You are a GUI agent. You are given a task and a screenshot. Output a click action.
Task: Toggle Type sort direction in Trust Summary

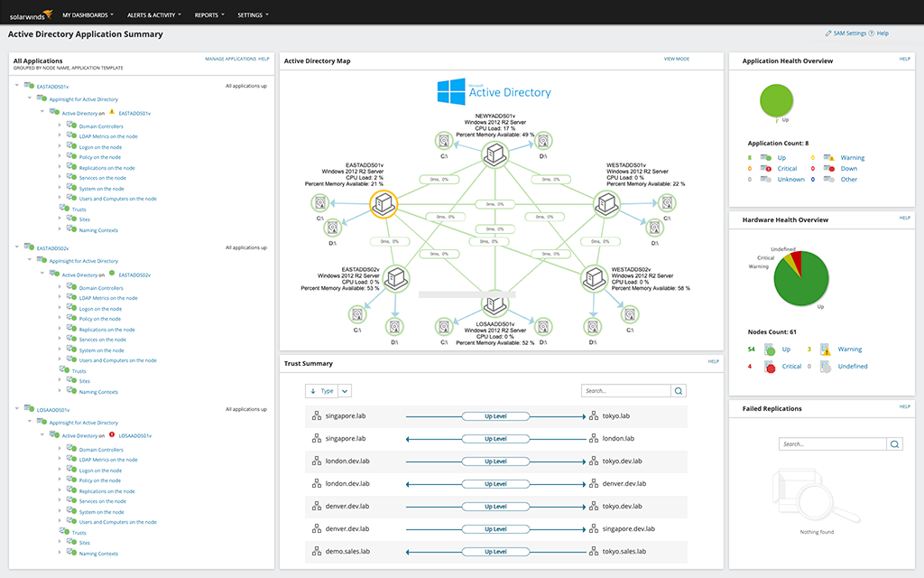[322, 391]
